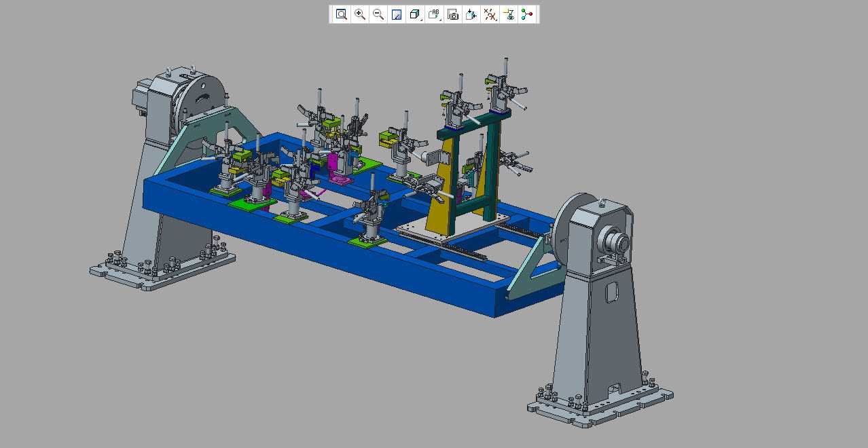Click the box with arrows icon
The height and width of the screenshot is (448, 868).
tap(471, 14)
